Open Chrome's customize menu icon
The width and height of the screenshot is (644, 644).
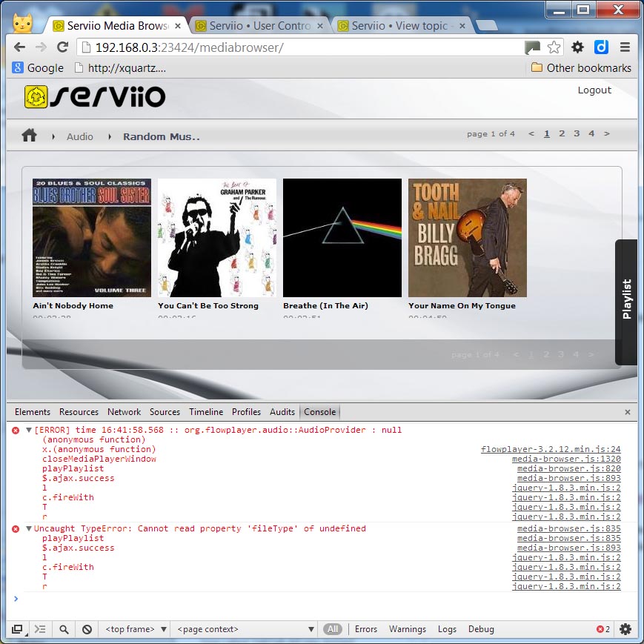coord(626,47)
